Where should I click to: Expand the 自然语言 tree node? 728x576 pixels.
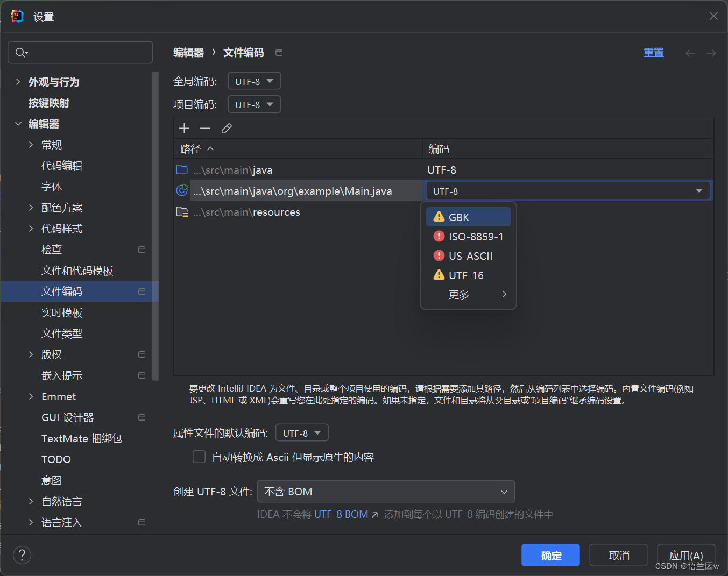[31, 501]
